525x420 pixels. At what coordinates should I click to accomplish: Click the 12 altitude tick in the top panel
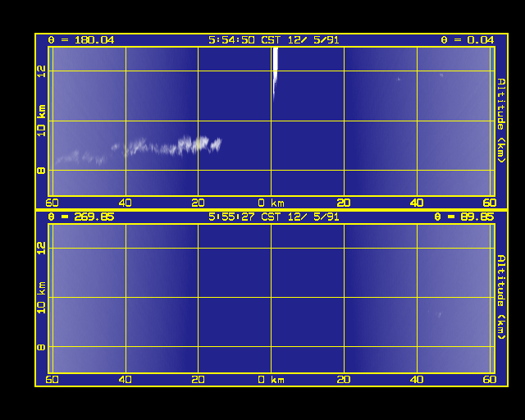(x=41, y=71)
